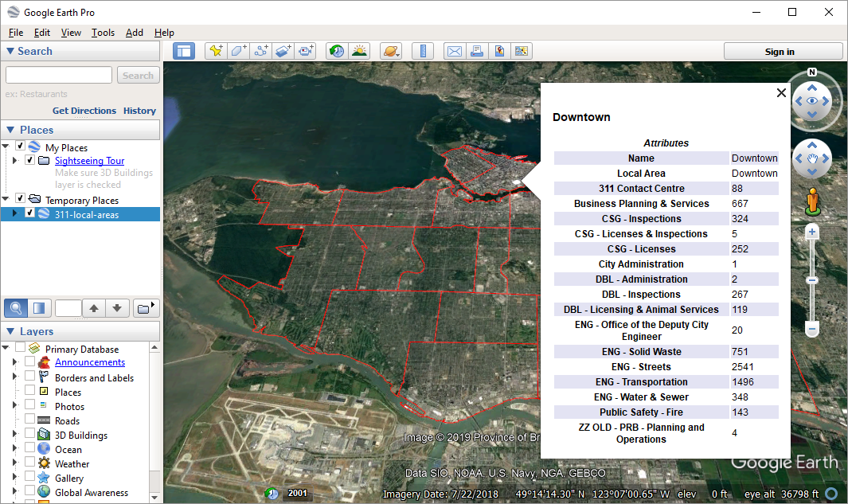848x504 pixels.
Task: Click the move joystick hand center
Action: click(x=811, y=158)
